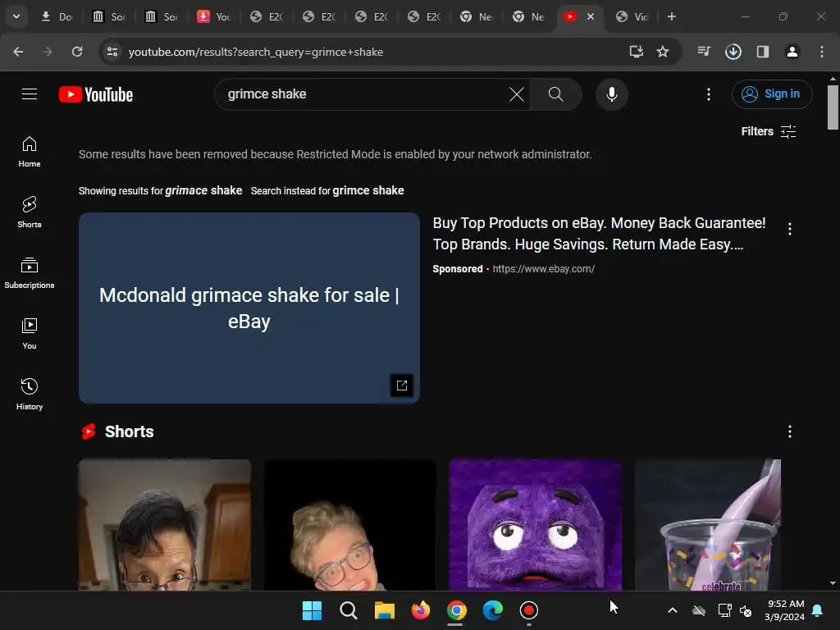This screenshot has width=840, height=630.
Task: Open the YouTube guide hamburger menu
Action: [30, 94]
